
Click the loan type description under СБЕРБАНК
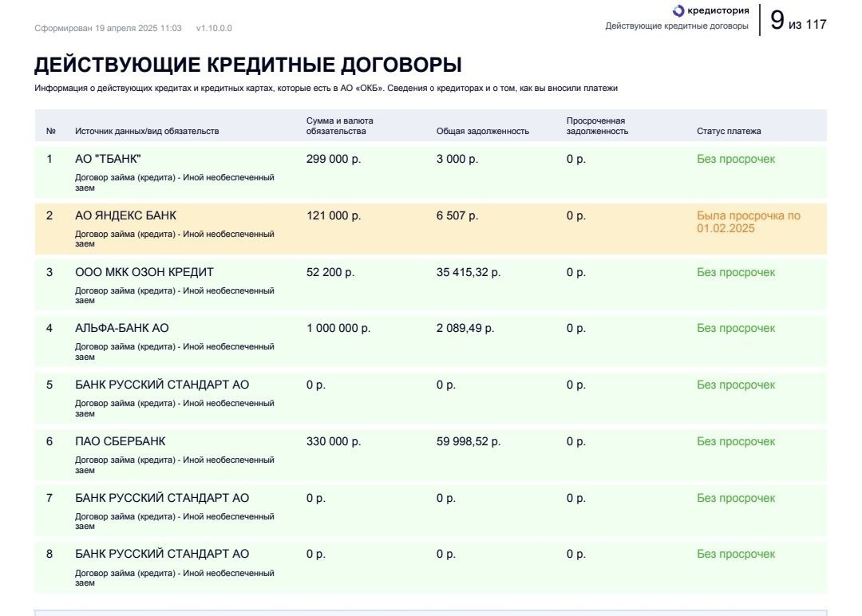pyautogui.click(x=174, y=465)
